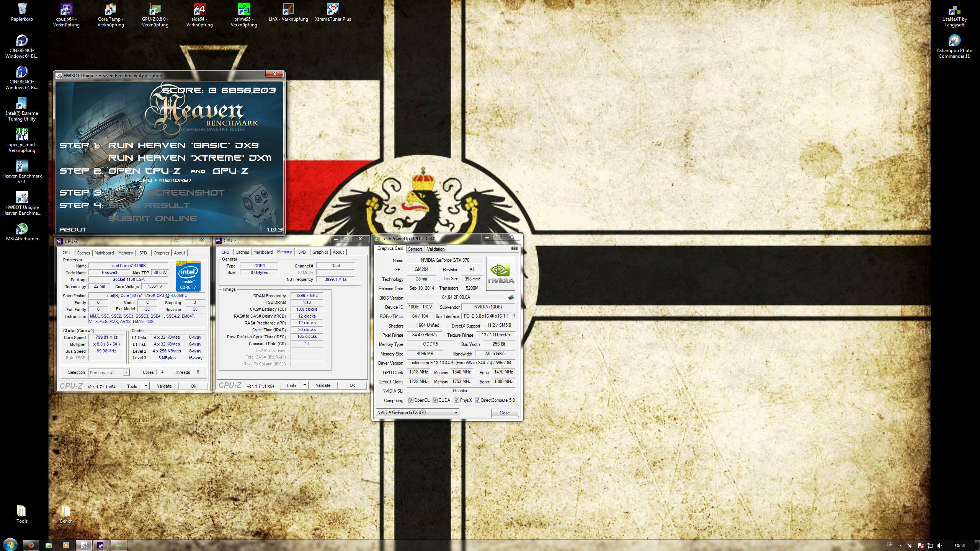Click Tools button in the left CPU-Z window

[x=132, y=386]
